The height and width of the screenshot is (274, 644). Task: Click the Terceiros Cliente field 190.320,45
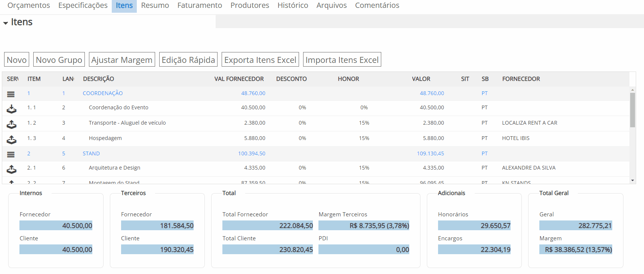[x=157, y=249]
